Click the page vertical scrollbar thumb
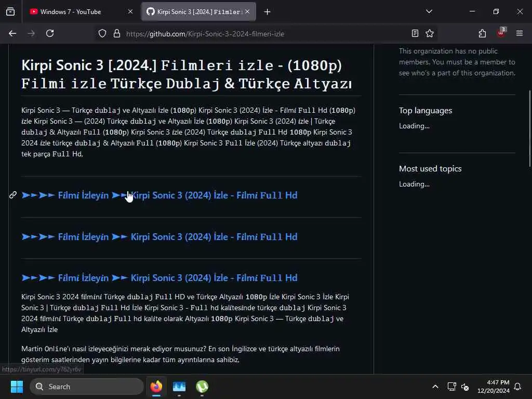The image size is (532, 399). coord(529,128)
